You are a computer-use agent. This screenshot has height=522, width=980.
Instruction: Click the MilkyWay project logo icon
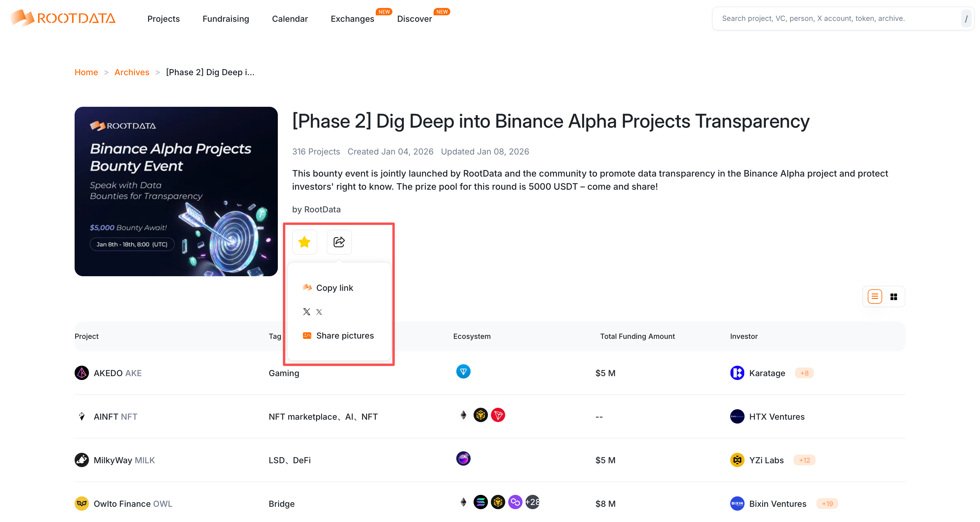82,460
